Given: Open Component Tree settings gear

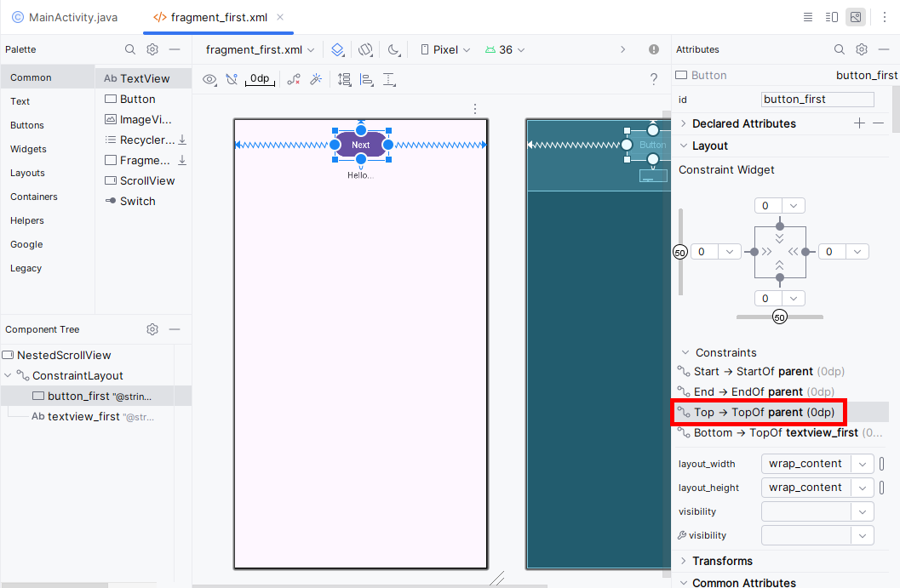Looking at the screenshot, I should [152, 329].
